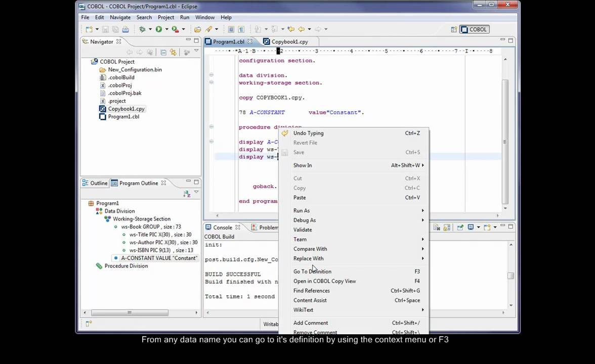595x364 pixels.
Task: Click the Display Selected Console monitor icon
Action: tap(471, 227)
